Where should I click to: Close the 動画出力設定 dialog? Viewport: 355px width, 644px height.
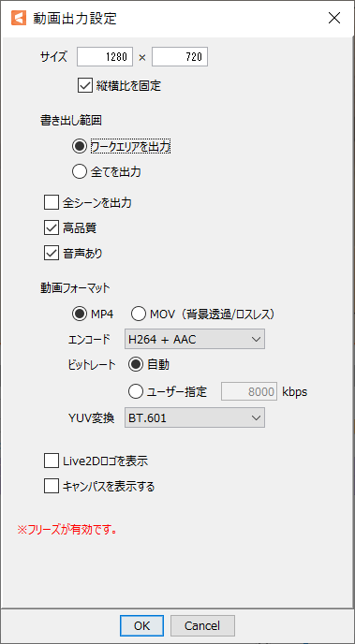(x=334, y=18)
